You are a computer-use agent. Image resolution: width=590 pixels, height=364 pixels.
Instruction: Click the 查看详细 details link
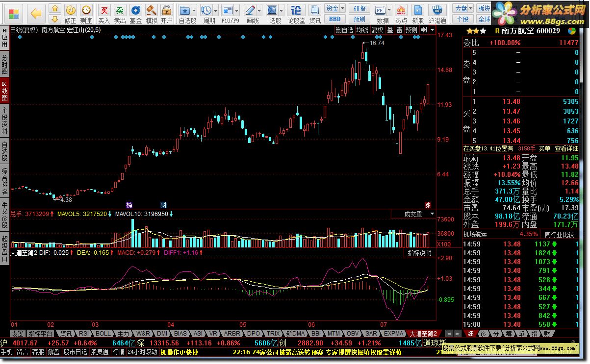pyautogui.click(x=567, y=148)
